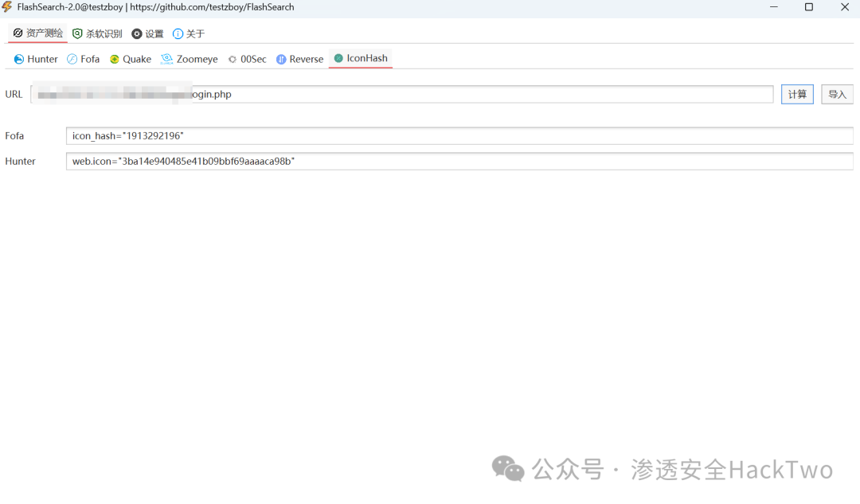Viewport: 860px width, 504px height.
Task: Select the Hunter search tab
Action: (36, 59)
